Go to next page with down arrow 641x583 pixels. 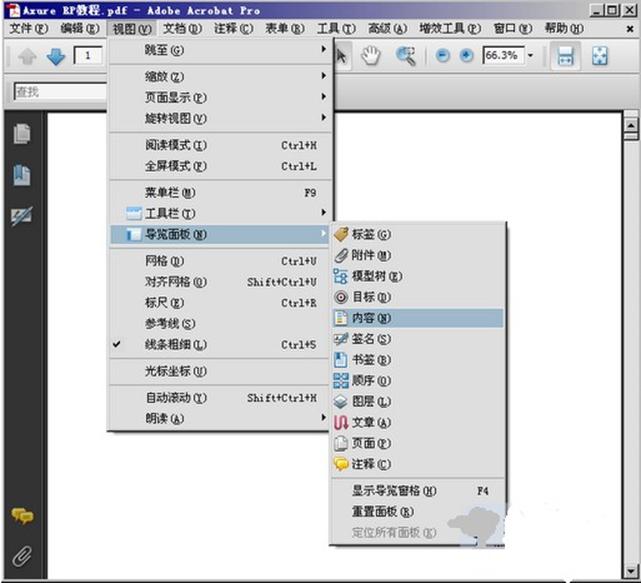[x=56, y=56]
